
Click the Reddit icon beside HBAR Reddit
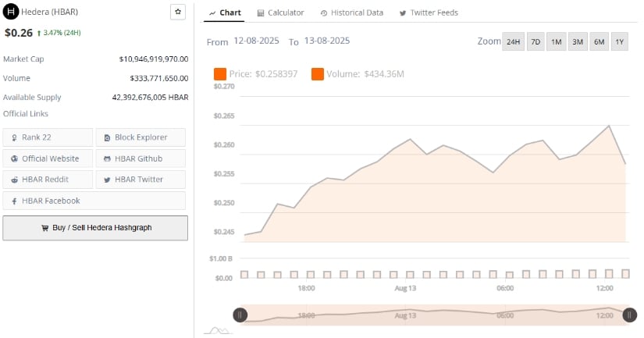(x=14, y=180)
